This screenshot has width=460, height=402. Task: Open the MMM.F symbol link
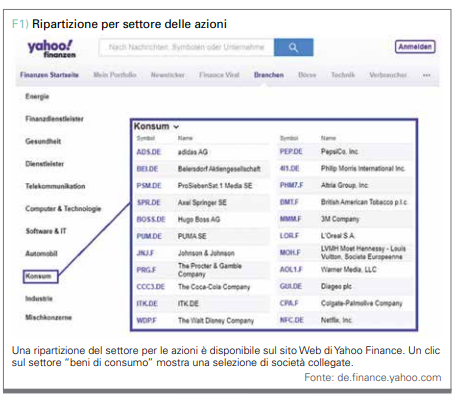290,219
